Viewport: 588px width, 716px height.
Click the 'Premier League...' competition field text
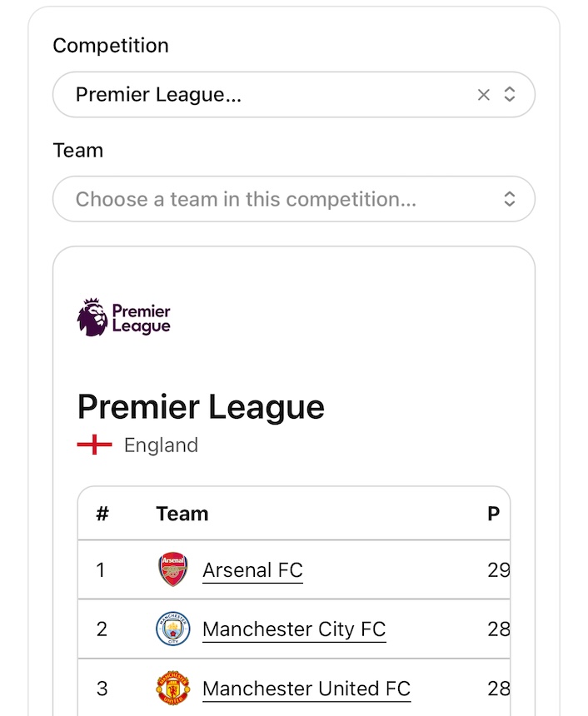pyautogui.click(x=158, y=95)
